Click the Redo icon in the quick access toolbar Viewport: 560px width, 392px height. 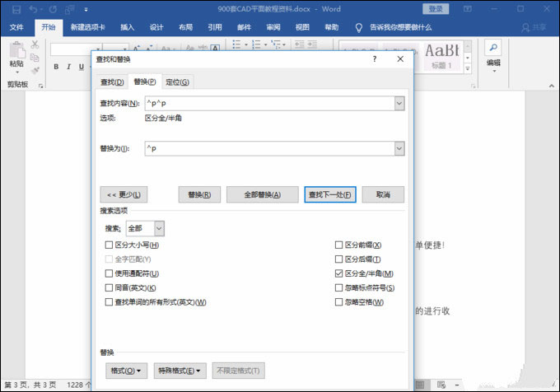[53, 9]
